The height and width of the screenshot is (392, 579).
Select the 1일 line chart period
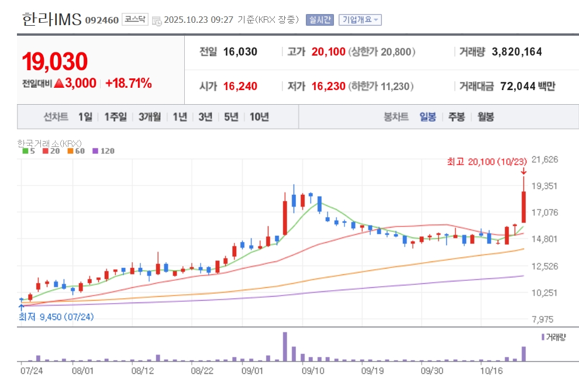point(85,116)
